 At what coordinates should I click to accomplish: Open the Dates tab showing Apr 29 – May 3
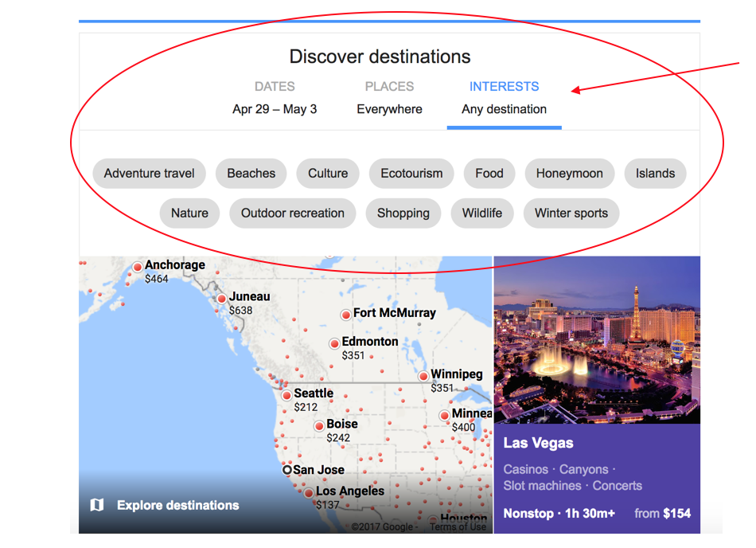click(x=275, y=98)
